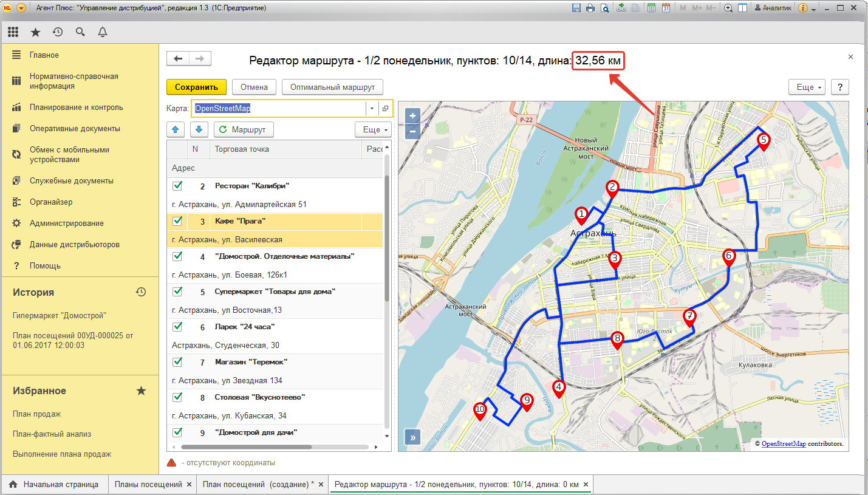Toggle checkbox for "Домострой. Отделочные материалы"
The height and width of the screenshot is (495, 868).
tap(177, 256)
